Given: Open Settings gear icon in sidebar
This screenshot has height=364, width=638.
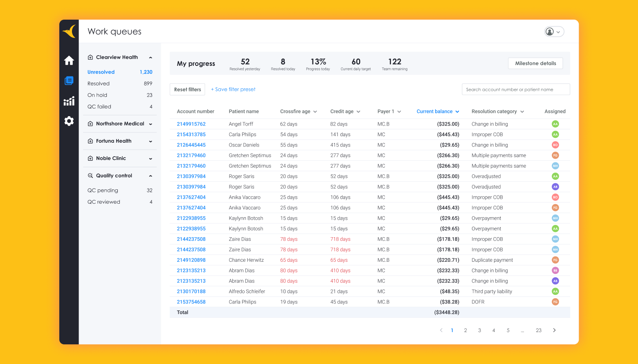Looking at the screenshot, I should pos(69,121).
